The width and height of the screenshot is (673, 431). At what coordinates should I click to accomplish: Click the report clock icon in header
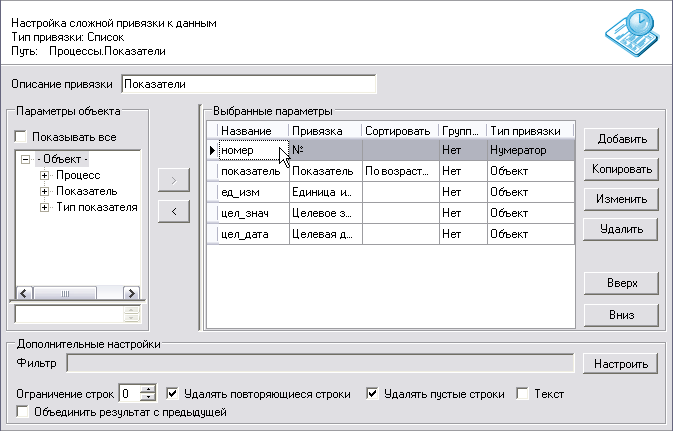click(x=633, y=33)
